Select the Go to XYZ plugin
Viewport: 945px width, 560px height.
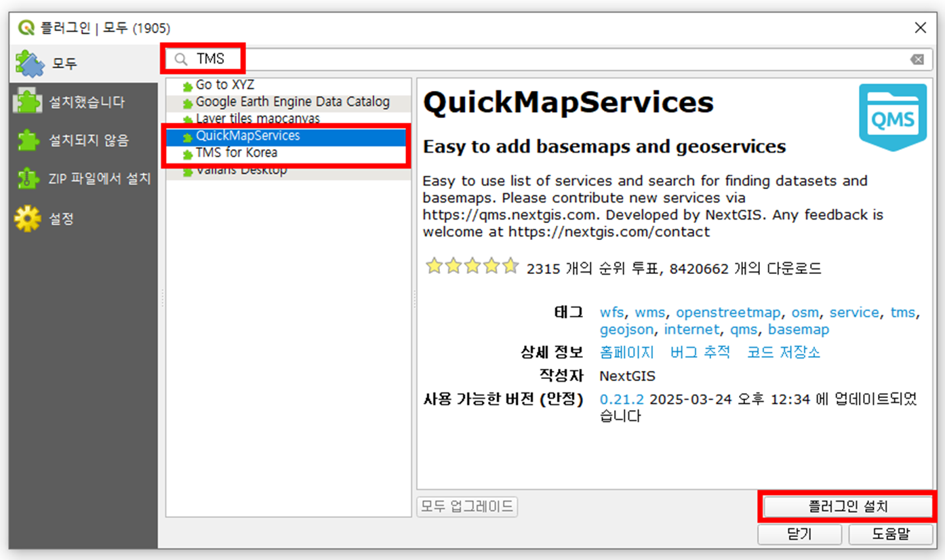click(x=288, y=85)
